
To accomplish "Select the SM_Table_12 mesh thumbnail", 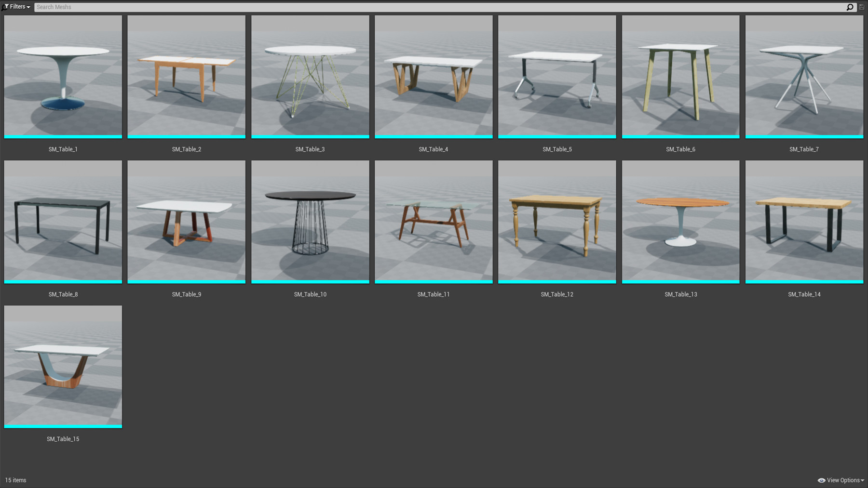I will click(x=557, y=222).
